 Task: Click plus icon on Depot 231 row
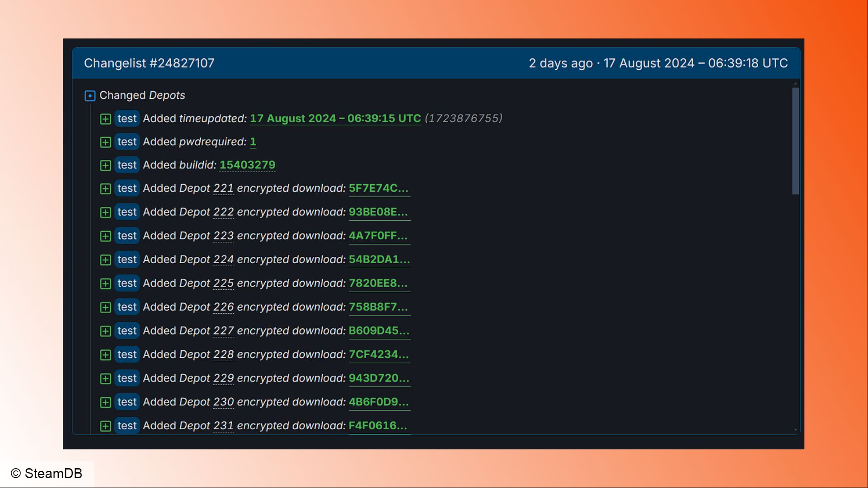[x=105, y=426]
